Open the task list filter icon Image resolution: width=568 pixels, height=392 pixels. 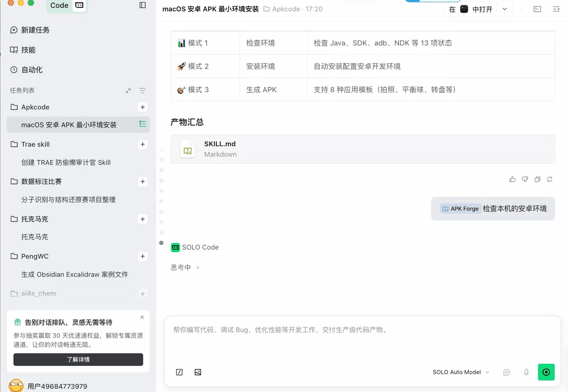(x=142, y=91)
